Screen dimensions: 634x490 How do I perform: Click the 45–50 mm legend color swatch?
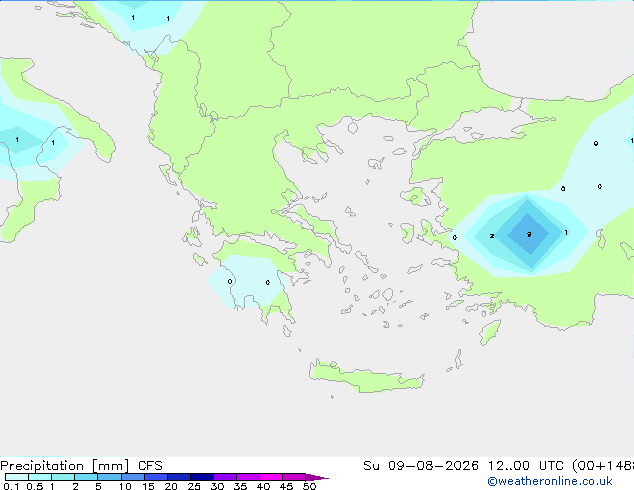pyautogui.click(x=294, y=477)
